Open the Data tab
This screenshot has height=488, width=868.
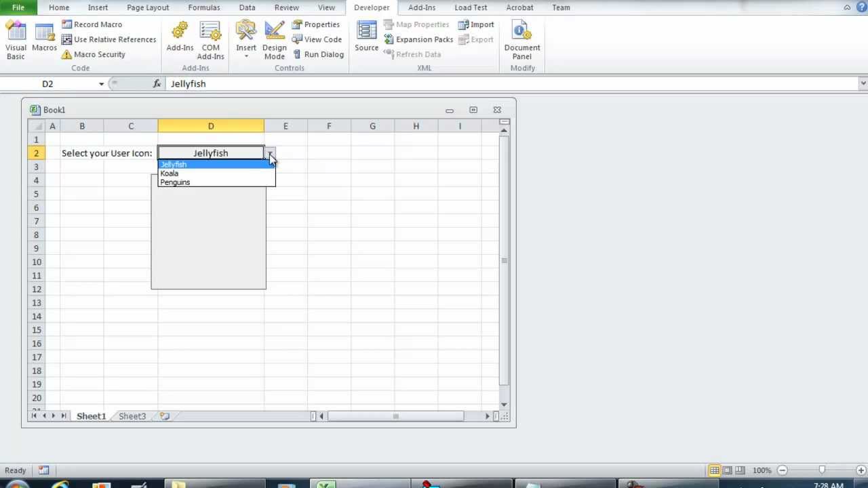(248, 7)
